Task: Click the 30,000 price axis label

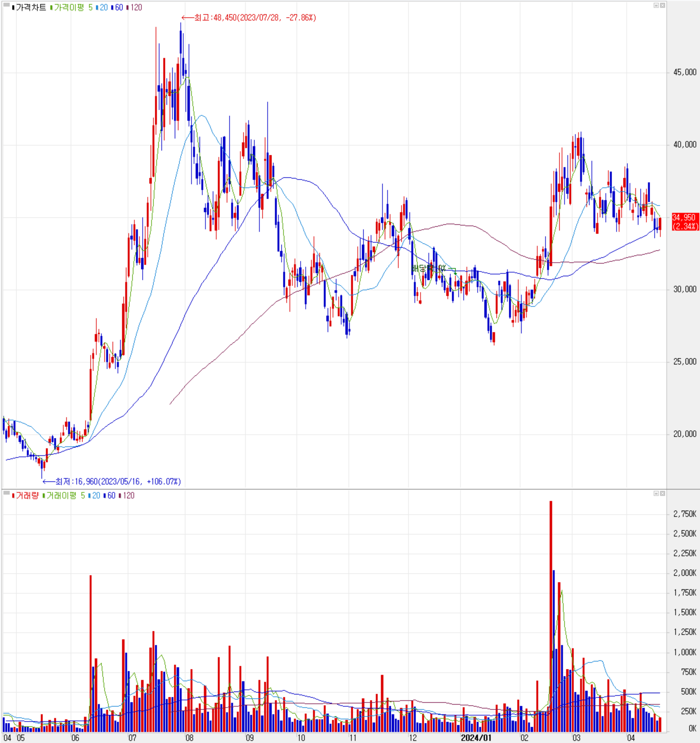Action: click(x=685, y=289)
